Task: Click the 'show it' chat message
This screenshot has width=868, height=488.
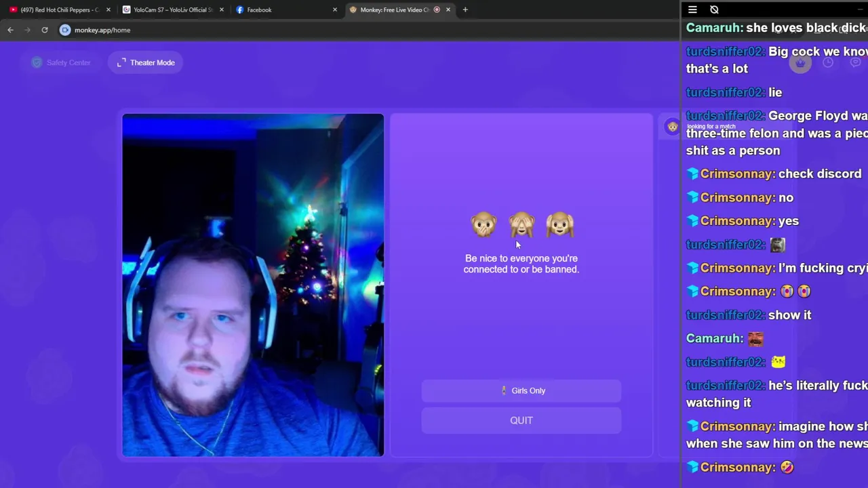Action: [x=790, y=315]
